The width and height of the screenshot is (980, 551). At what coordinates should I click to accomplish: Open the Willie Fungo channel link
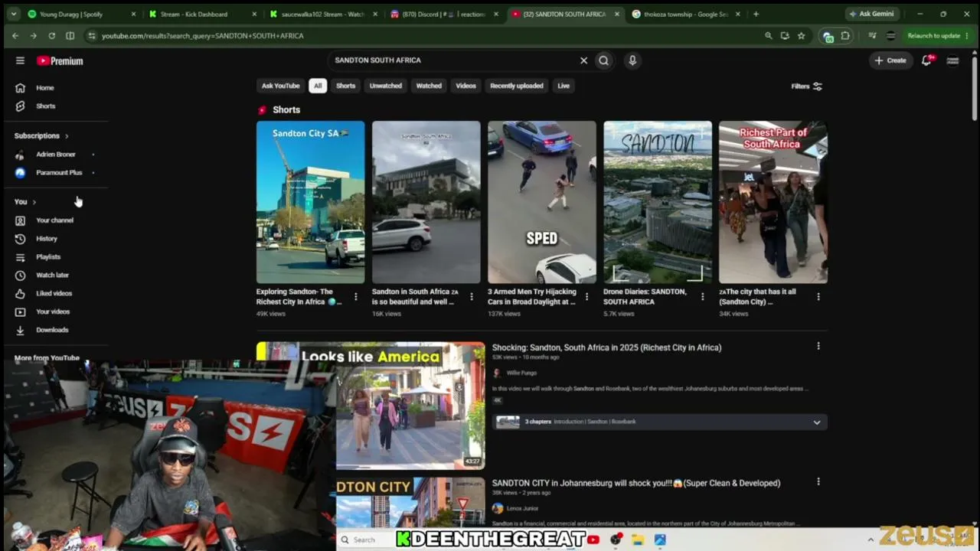pyautogui.click(x=521, y=373)
